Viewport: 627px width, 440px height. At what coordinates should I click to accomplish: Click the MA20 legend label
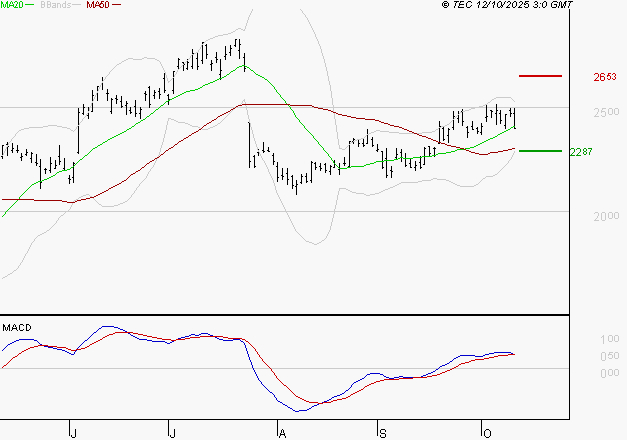point(12,6)
